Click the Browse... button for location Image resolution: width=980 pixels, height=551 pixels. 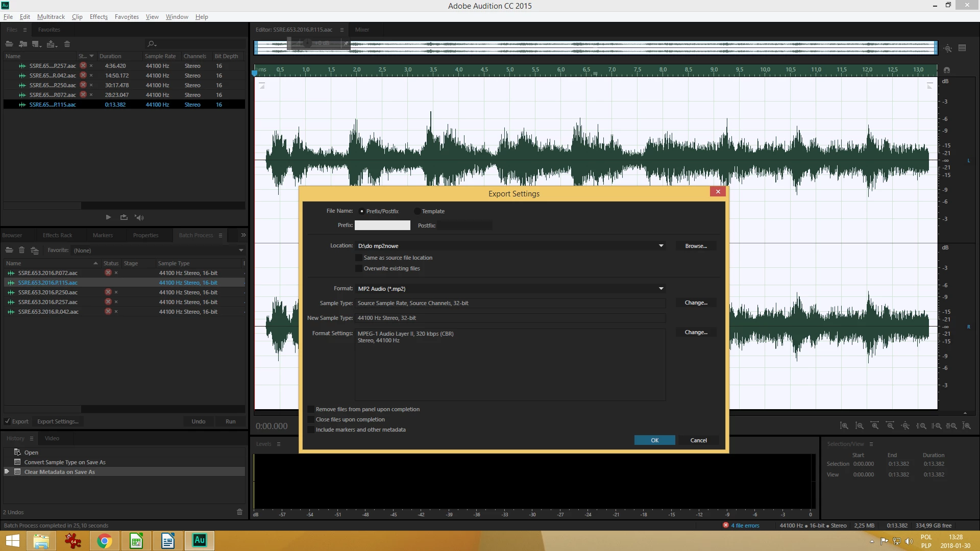pyautogui.click(x=696, y=246)
